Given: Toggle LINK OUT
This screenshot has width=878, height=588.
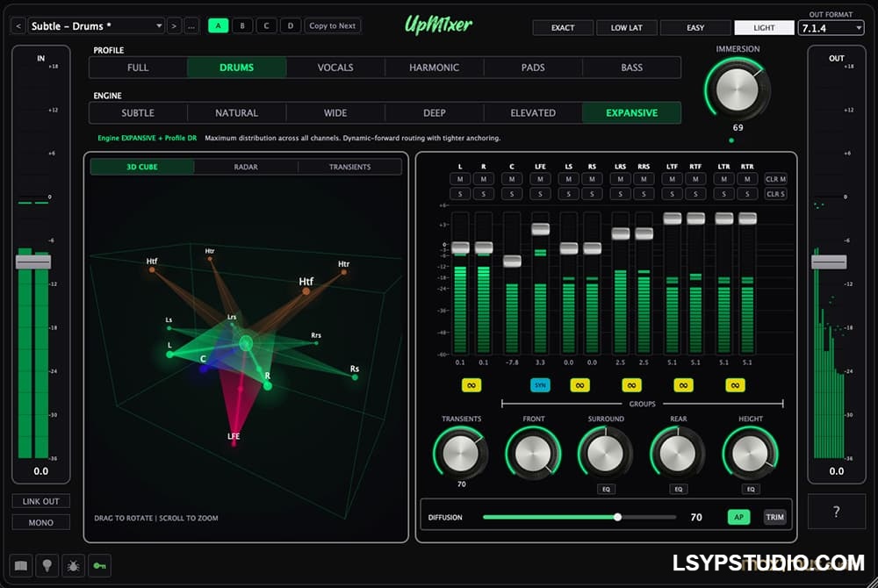Looking at the screenshot, I should coord(41,501).
